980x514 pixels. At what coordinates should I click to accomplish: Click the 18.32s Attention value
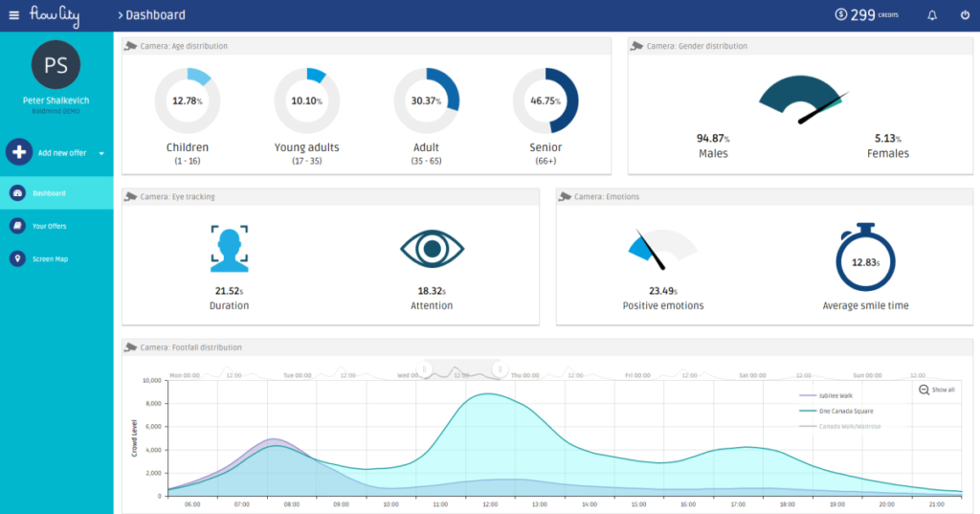click(x=432, y=291)
